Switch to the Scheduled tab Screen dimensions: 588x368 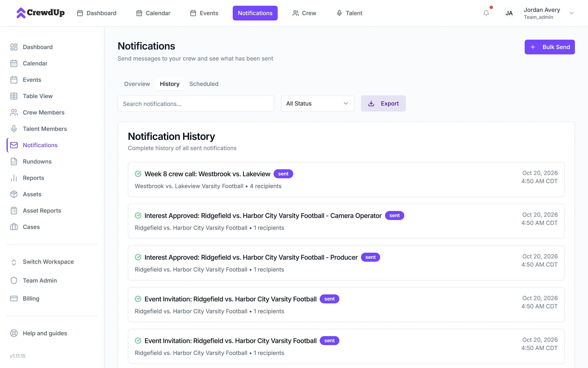tap(204, 84)
